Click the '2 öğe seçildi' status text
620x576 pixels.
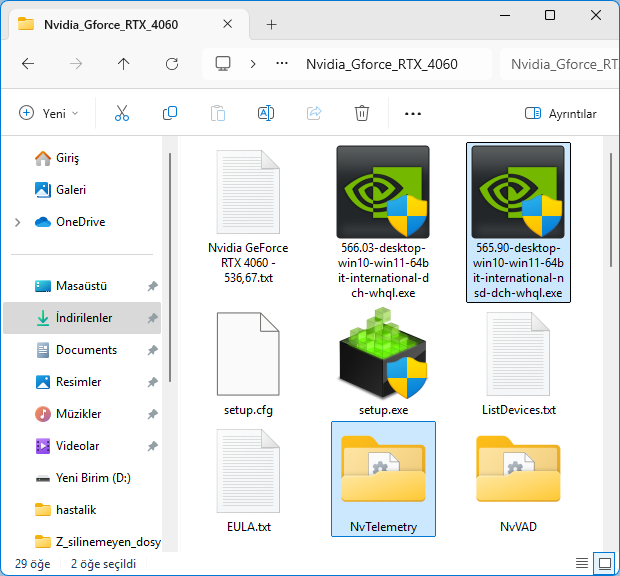click(103, 564)
